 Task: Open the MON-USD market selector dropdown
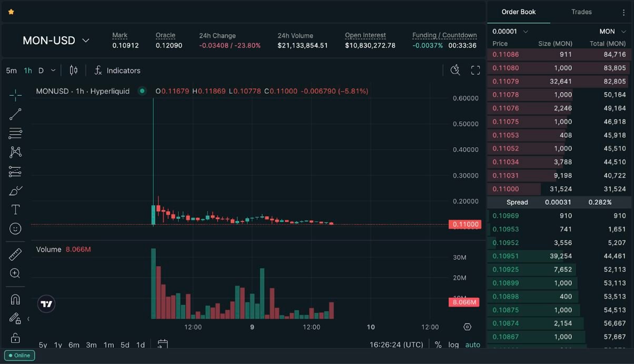coord(56,40)
